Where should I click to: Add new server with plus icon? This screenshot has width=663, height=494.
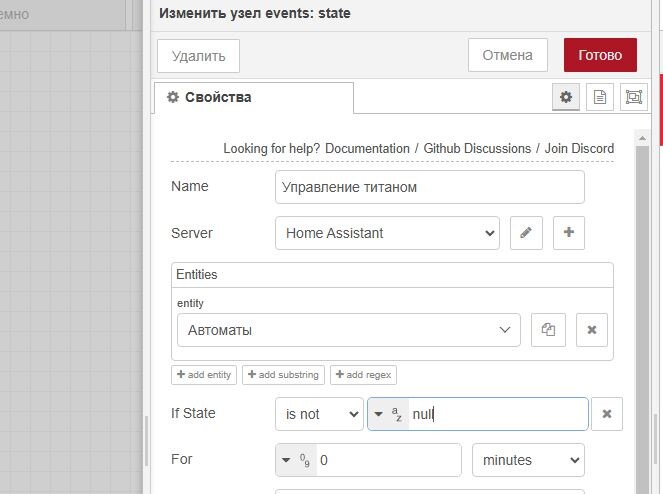click(x=569, y=233)
